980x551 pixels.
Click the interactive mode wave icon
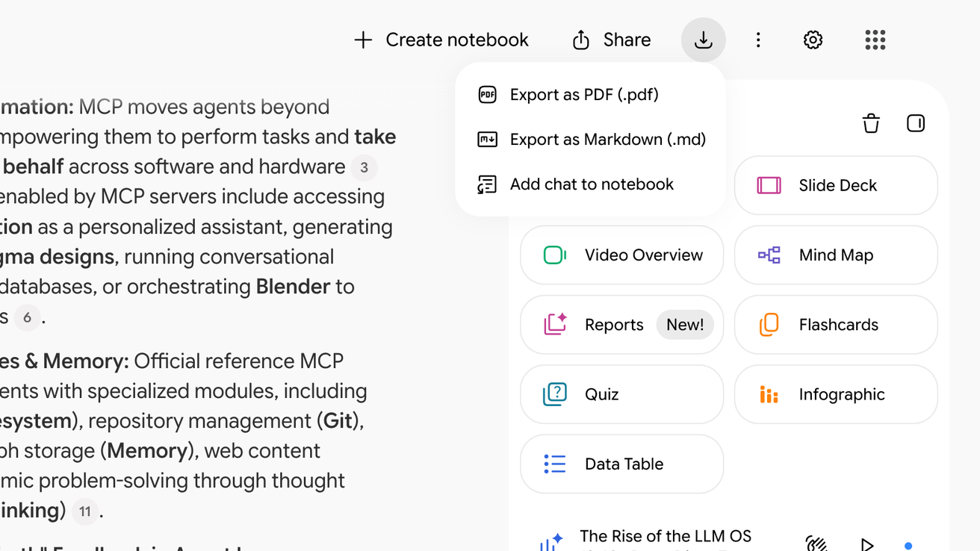816,544
